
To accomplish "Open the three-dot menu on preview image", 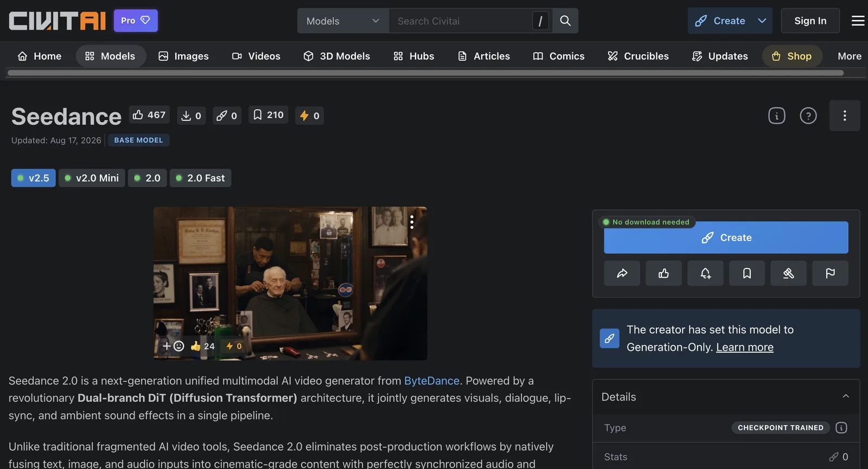I will [x=412, y=222].
